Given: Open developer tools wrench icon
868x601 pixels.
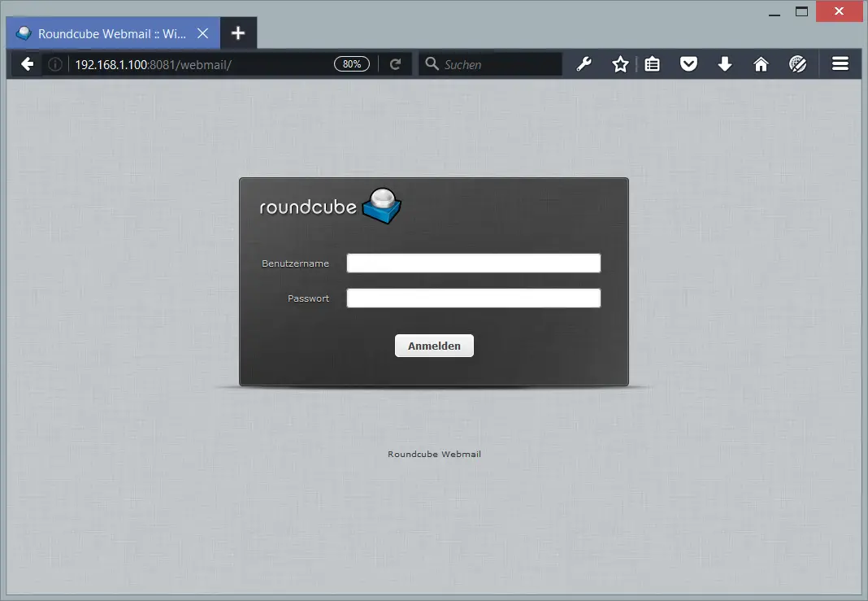Looking at the screenshot, I should click(584, 64).
